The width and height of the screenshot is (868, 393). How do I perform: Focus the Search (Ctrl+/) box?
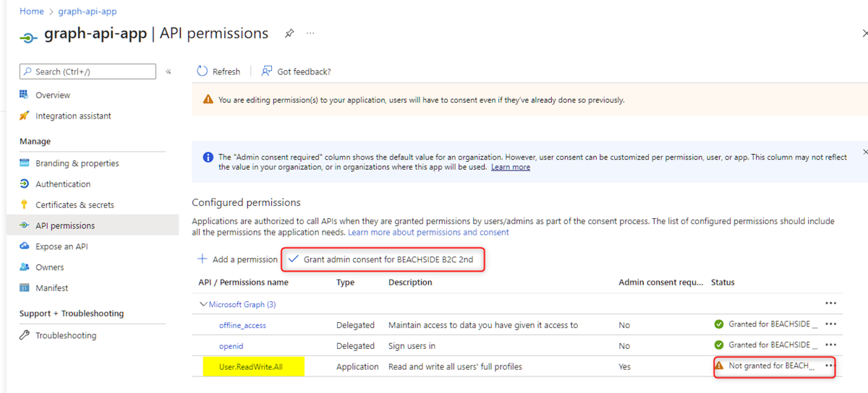pos(88,72)
